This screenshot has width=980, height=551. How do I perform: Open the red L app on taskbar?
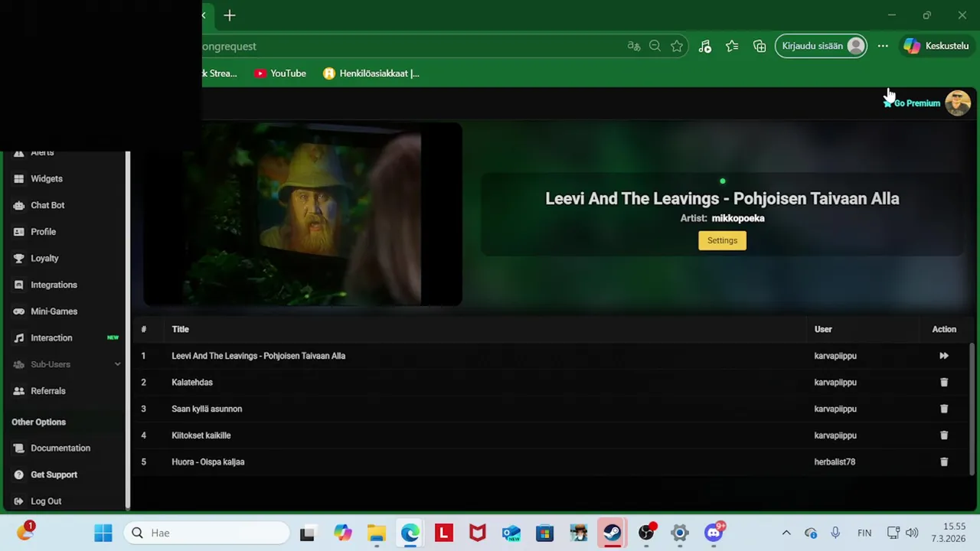(444, 533)
